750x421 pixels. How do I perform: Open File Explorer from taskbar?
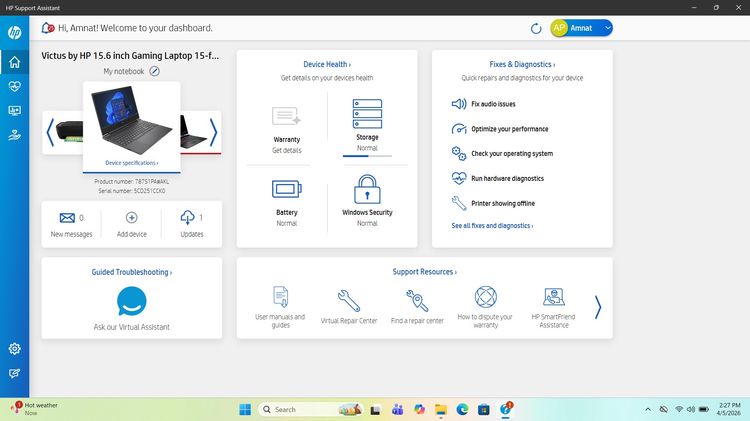(x=441, y=410)
